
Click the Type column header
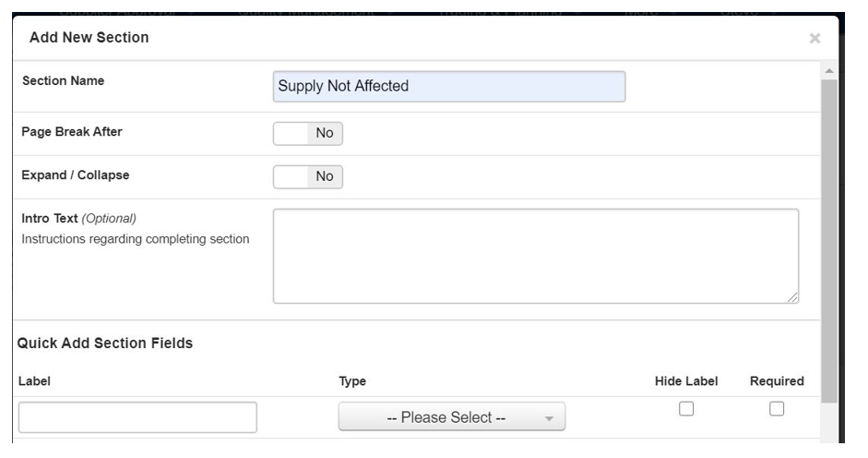click(352, 381)
